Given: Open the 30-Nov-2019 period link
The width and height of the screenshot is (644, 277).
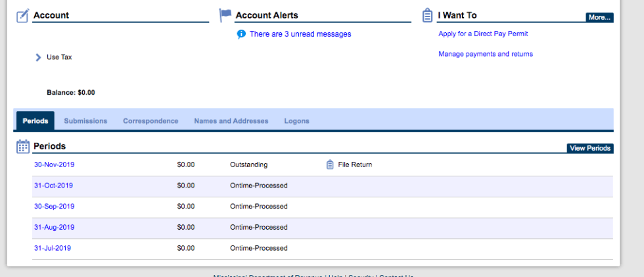Looking at the screenshot, I should coord(55,164).
